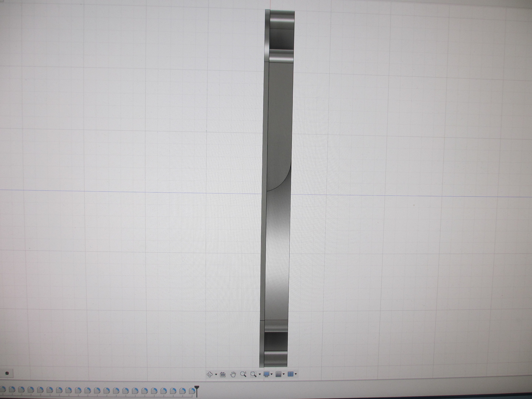Open Display Settings monitor icon
The height and width of the screenshot is (399, 532).
[266, 374]
